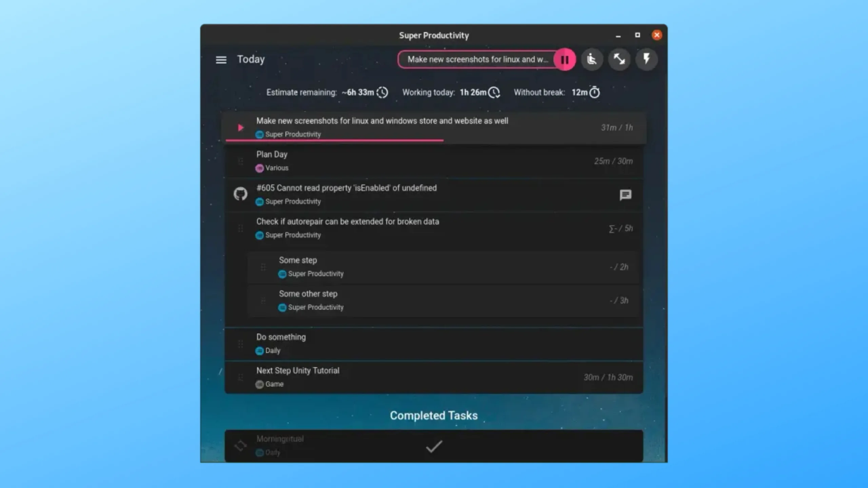Click pink progress bar under screenshots task

pos(335,140)
